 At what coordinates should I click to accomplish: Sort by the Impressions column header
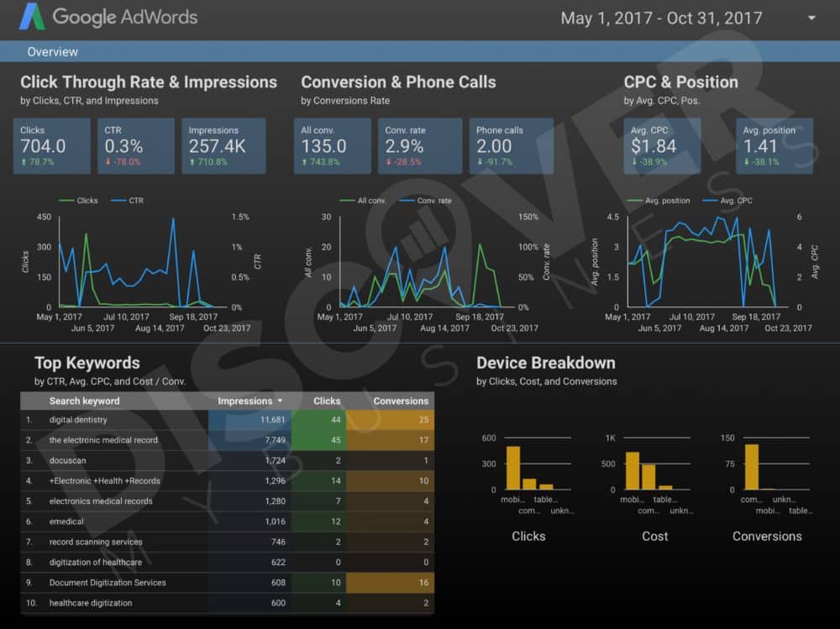[244, 401]
